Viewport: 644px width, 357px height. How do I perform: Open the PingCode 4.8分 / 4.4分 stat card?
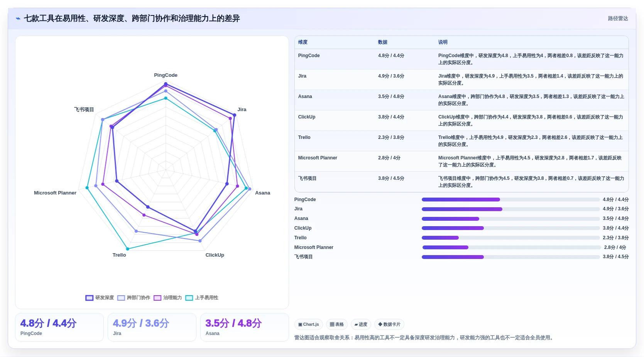[59, 327]
